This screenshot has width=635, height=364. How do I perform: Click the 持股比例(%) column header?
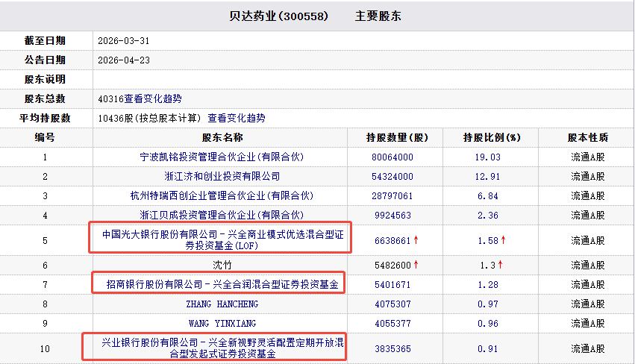click(x=492, y=137)
